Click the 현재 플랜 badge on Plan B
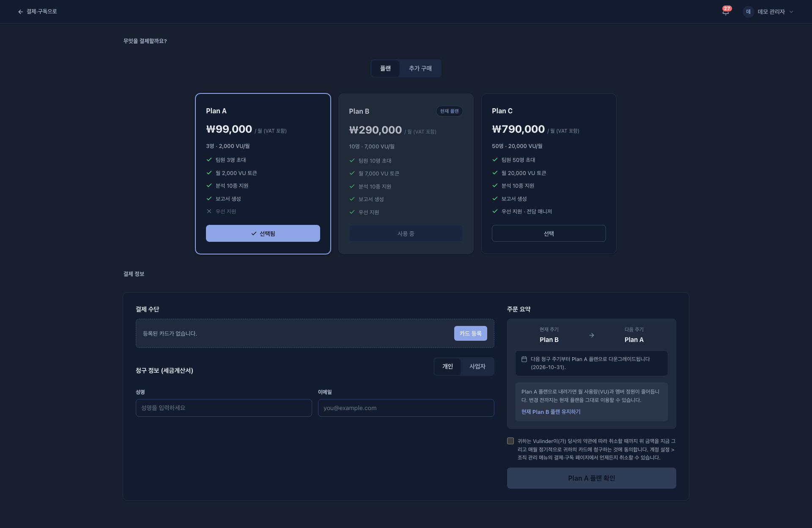 click(x=449, y=111)
